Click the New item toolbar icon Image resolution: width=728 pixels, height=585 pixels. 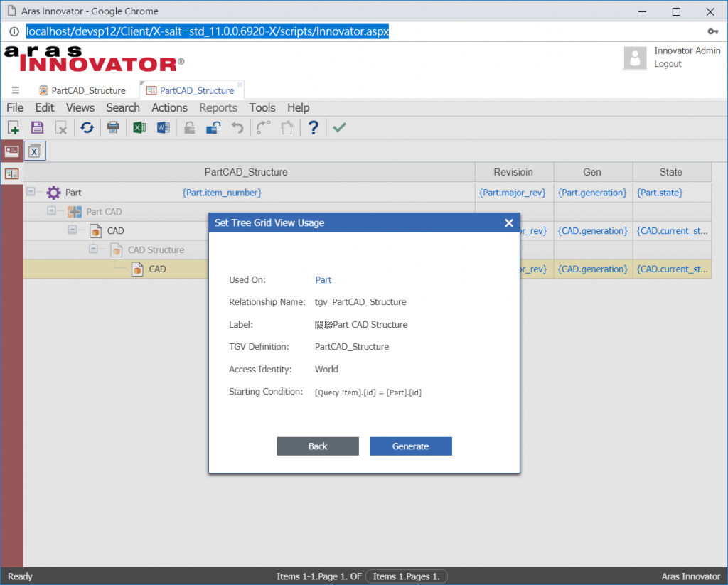pyautogui.click(x=14, y=127)
